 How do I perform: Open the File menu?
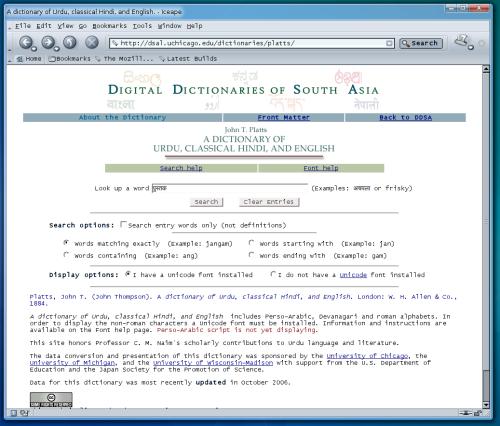pyautogui.click(x=23, y=26)
